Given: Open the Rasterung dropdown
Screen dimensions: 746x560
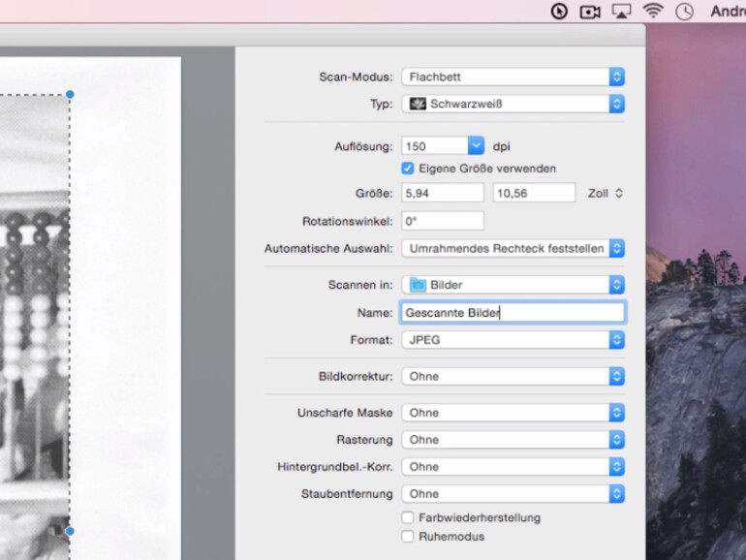Looking at the screenshot, I should click(x=513, y=440).
